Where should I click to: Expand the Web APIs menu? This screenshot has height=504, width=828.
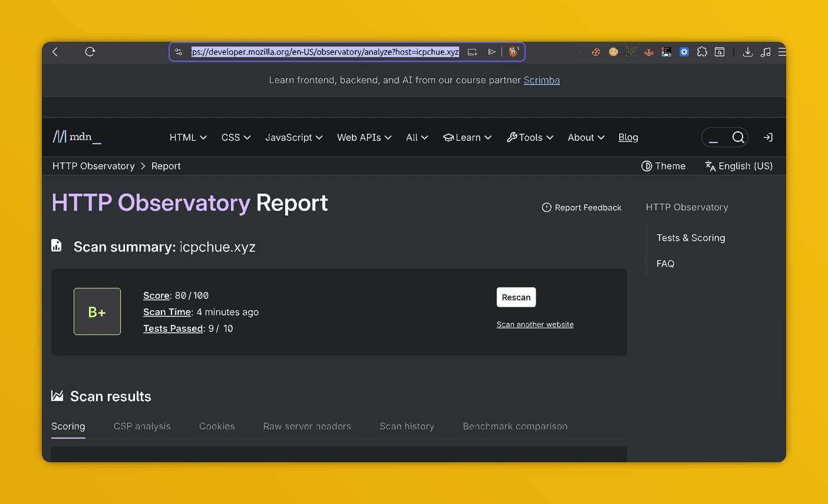(x=364, y=137)
